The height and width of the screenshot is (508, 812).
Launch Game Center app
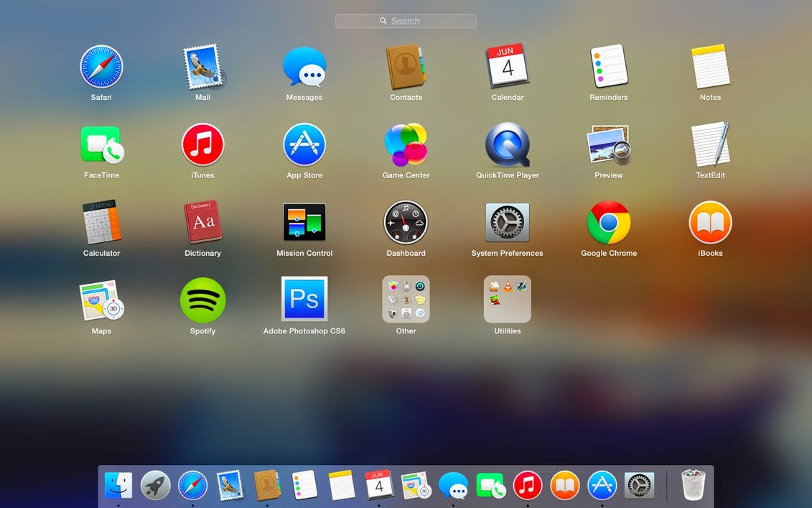point(406,144)
